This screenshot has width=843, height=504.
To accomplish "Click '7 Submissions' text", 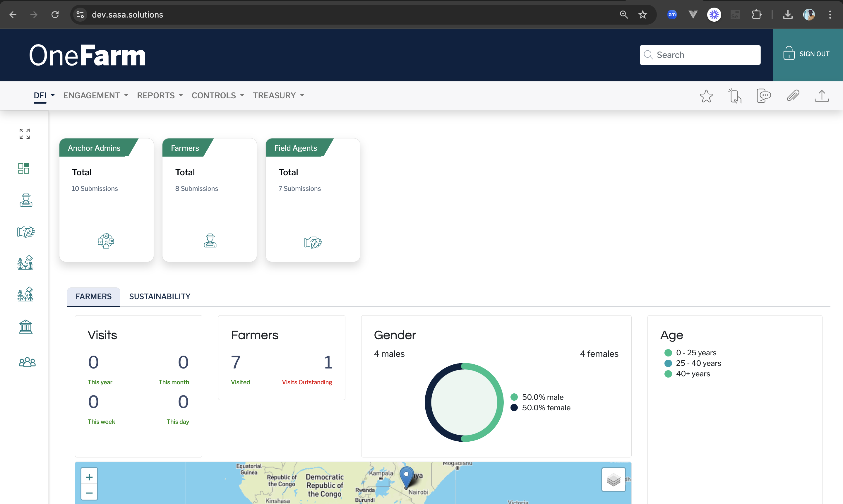I will pyautogui.click(x=299, y=188).
